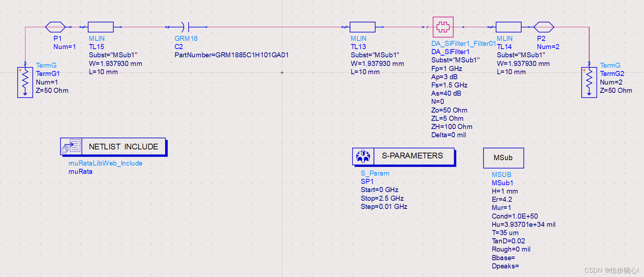The width and height of the screenshot is (644, 277).
Task: Select the PartNumber=GRM1885C1H101GA01 text
Action: (x=231, y=55)
